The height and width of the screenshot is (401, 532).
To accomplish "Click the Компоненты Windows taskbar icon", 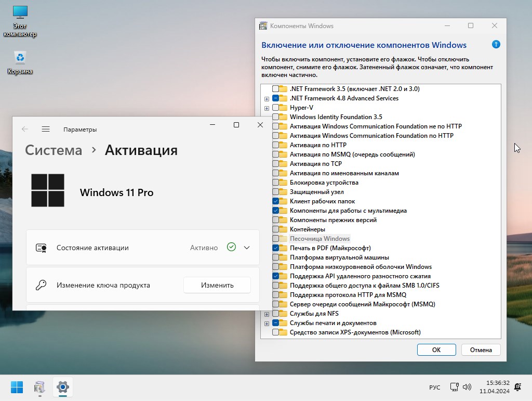I will coord(39,387).
